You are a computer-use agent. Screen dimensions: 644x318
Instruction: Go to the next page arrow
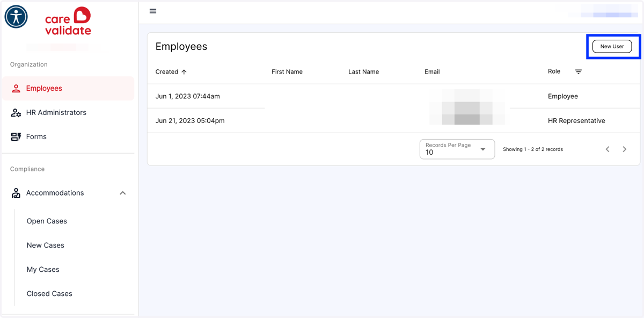point(625,149)
